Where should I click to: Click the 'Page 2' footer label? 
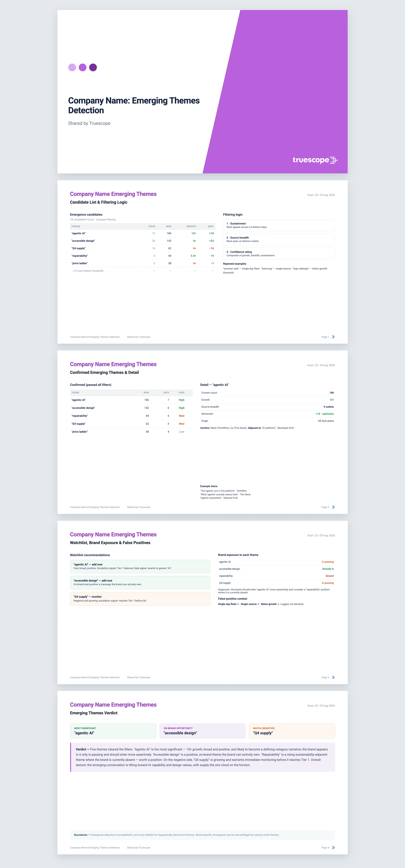coord(325,507)
